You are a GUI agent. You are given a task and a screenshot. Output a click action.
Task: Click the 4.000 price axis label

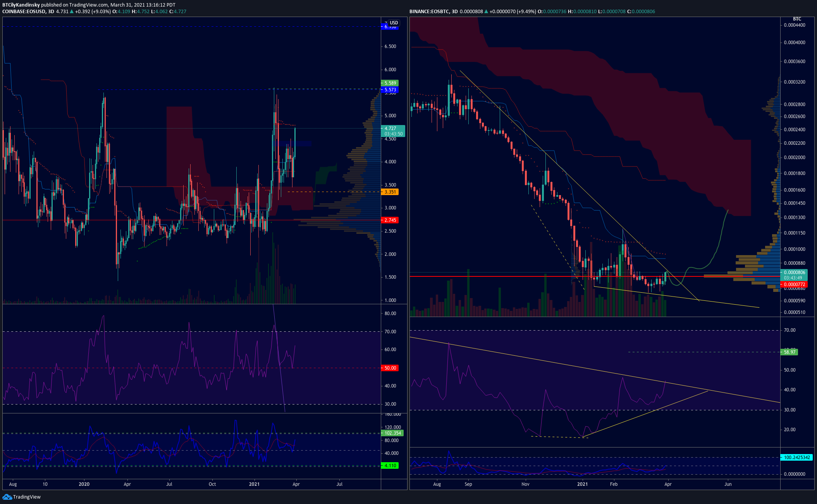390,162
